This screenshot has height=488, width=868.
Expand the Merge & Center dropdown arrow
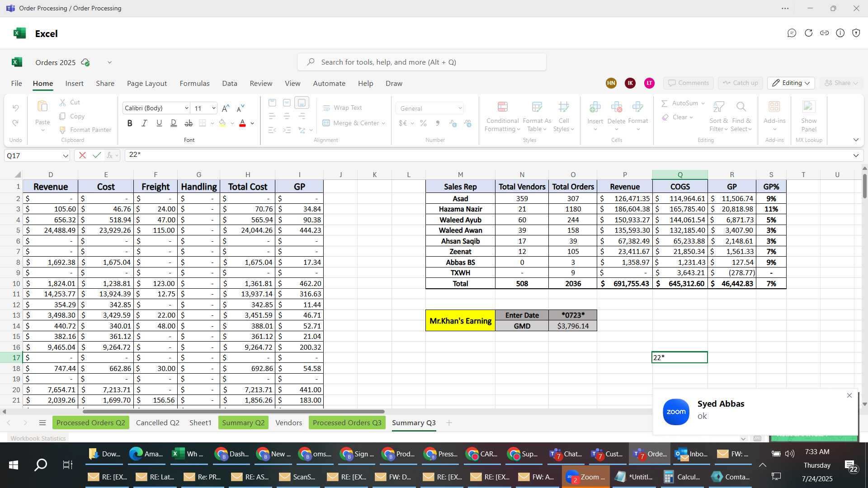383,123
